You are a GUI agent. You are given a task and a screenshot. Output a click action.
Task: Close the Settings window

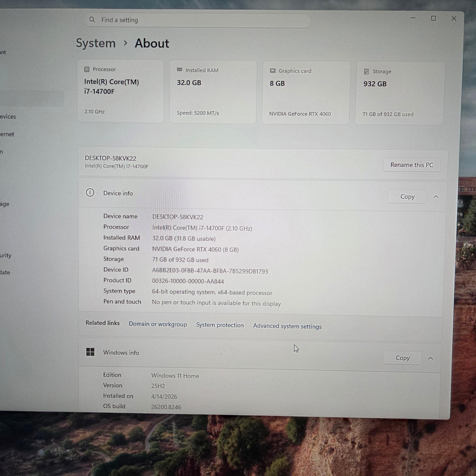[454, 19]
